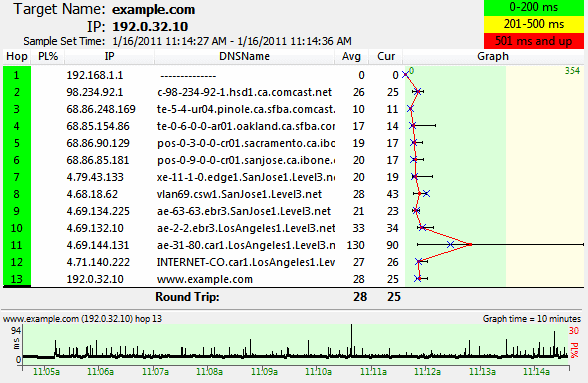Viewport: 588px width, 383px height.
Task: Select the yellow 201-500 ms legend swatch
Action: click(x=534, y=24)
